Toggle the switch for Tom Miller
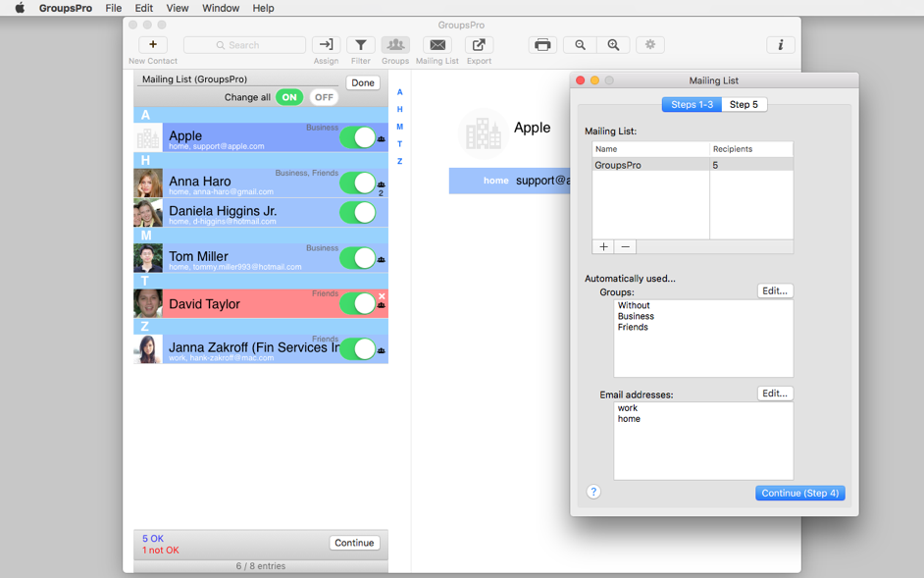Screen dimensions: 924x578 tap(358, 258)
